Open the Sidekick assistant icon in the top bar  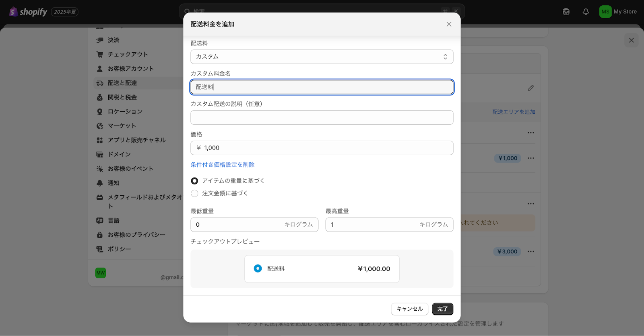point(566,12)
